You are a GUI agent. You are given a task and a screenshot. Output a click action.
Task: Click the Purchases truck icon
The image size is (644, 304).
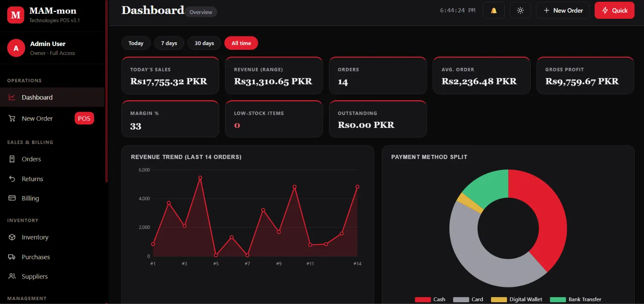coord(12,257)
